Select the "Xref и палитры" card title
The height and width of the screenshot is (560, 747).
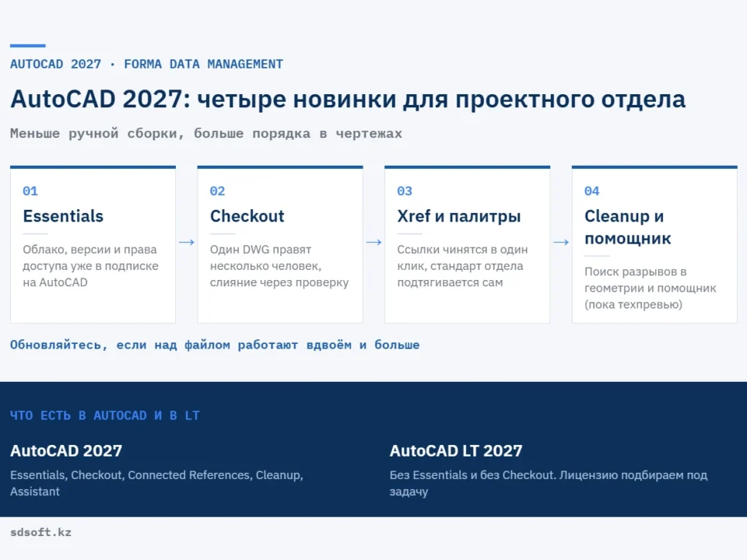click(459, 216)
